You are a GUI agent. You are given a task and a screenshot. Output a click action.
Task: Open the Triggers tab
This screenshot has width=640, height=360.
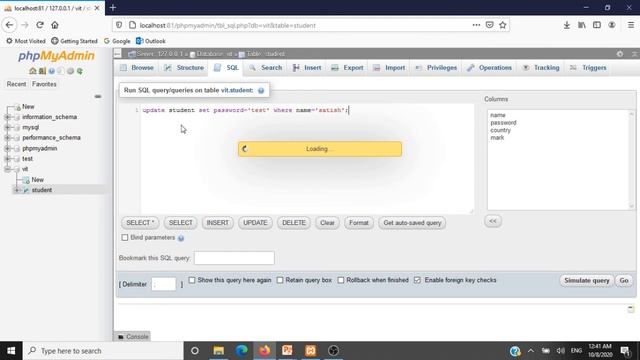click(588, 68)
